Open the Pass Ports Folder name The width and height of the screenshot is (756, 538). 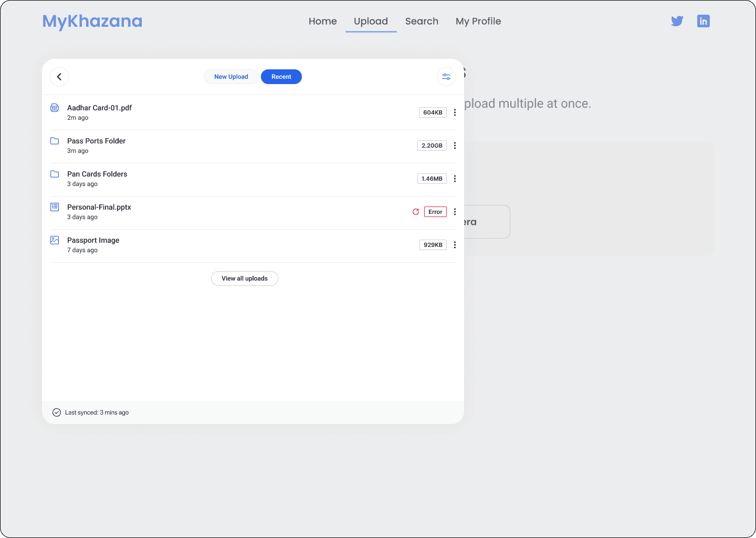(97, 141)
